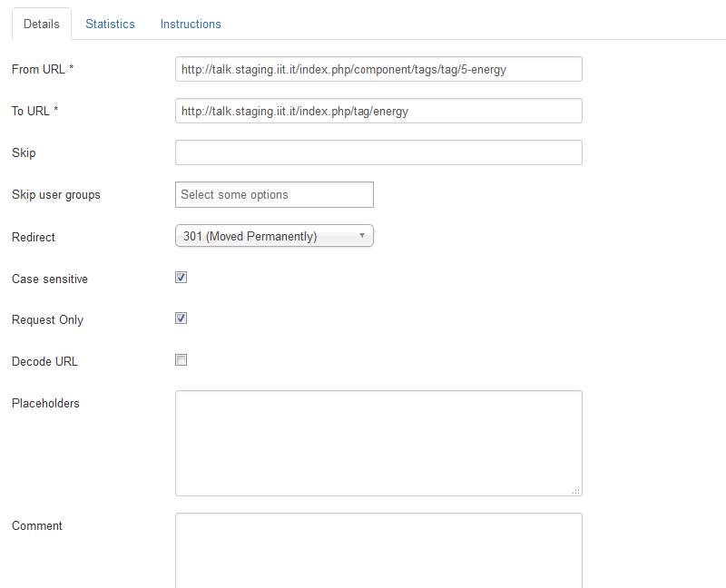Uncheck the Request Only checkbox
This screenshot has height=588, width=726.
point(181,318)
